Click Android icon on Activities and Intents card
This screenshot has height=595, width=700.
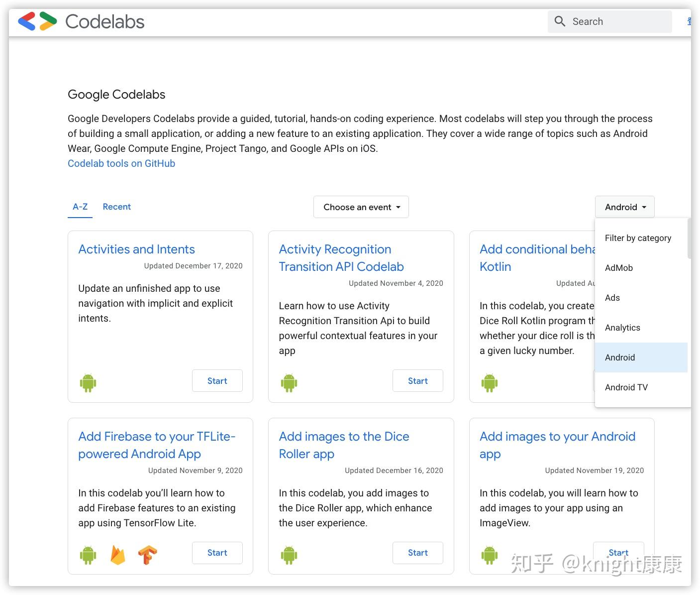88,382
